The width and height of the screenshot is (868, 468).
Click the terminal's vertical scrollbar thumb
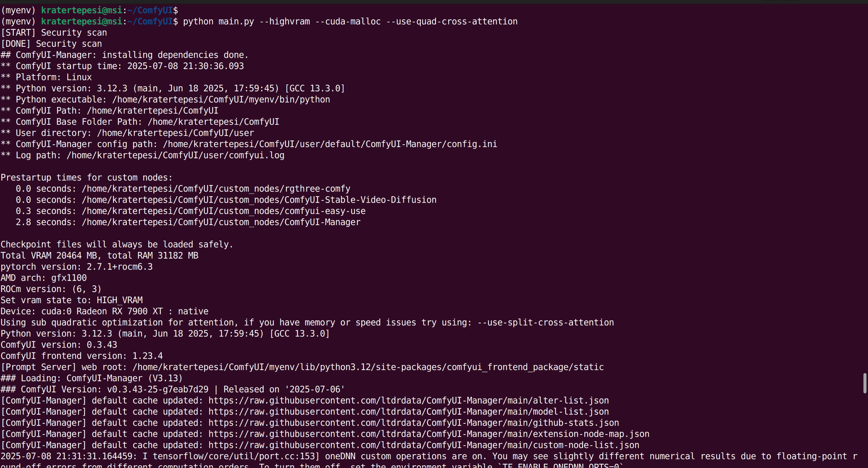864,383
